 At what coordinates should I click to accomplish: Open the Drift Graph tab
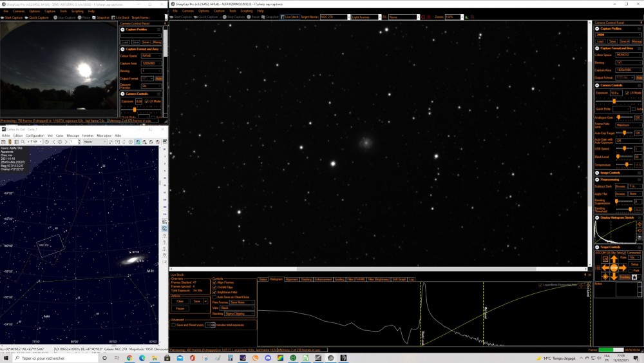[x=399, y=279]
